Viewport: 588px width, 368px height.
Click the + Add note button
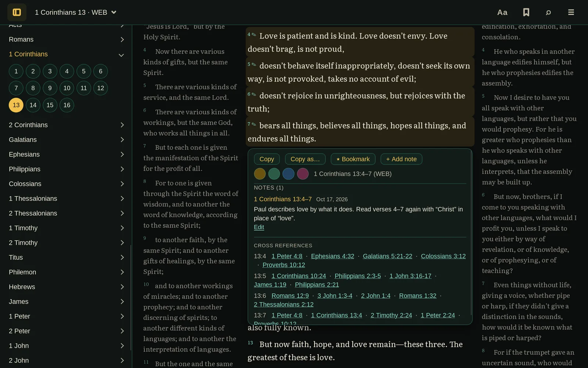(401, 159)
